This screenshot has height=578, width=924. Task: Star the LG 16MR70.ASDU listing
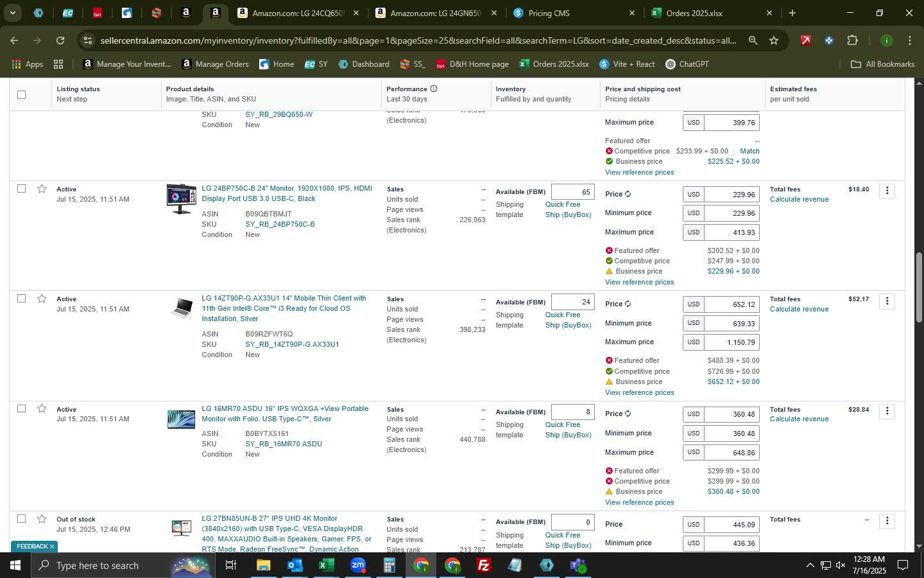click(42, 409)
